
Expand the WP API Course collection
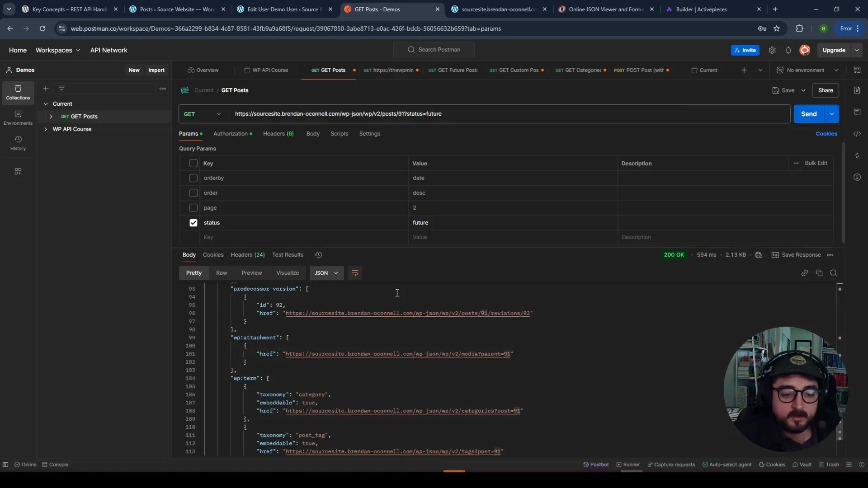click(46, 129)
